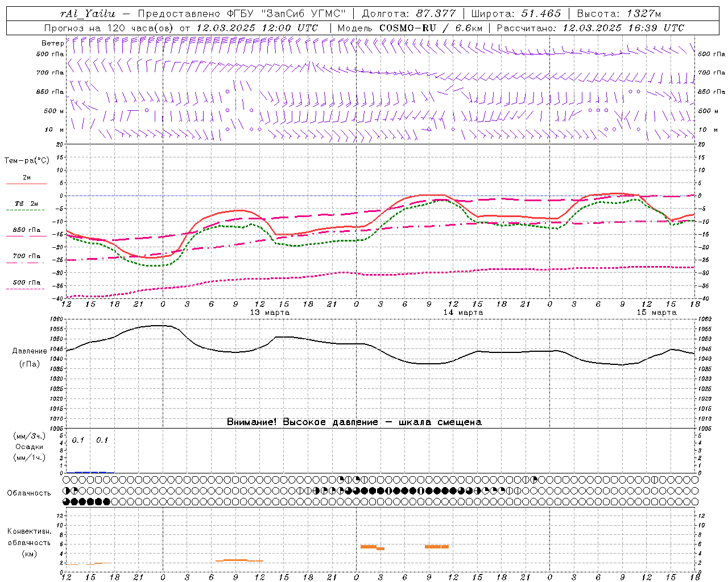Click the Осадки section label
This screenshot has height=582, width=728.
[x=30, y=447]
